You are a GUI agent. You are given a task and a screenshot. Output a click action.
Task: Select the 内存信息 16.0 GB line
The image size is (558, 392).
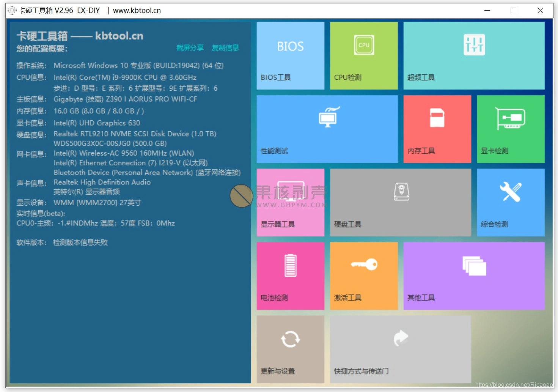coord(99,111)
